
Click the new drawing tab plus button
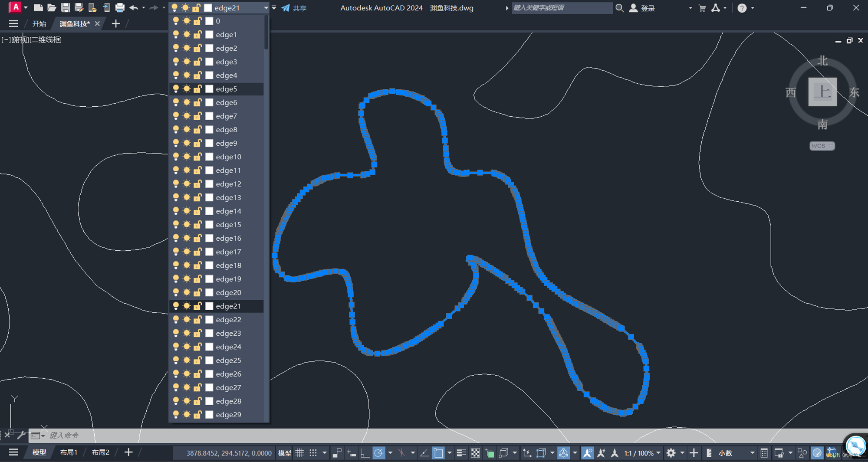pos(115,23)
